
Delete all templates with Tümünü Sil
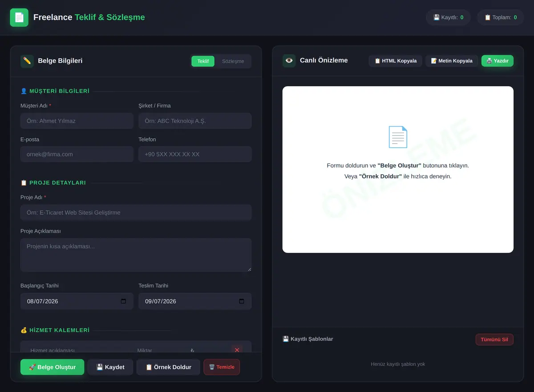494,340
